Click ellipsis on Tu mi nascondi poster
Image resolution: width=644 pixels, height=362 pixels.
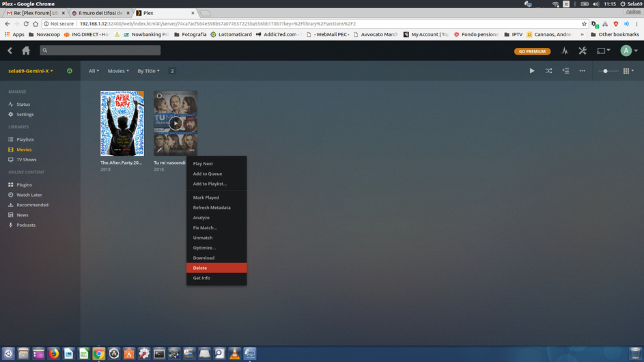192,150
